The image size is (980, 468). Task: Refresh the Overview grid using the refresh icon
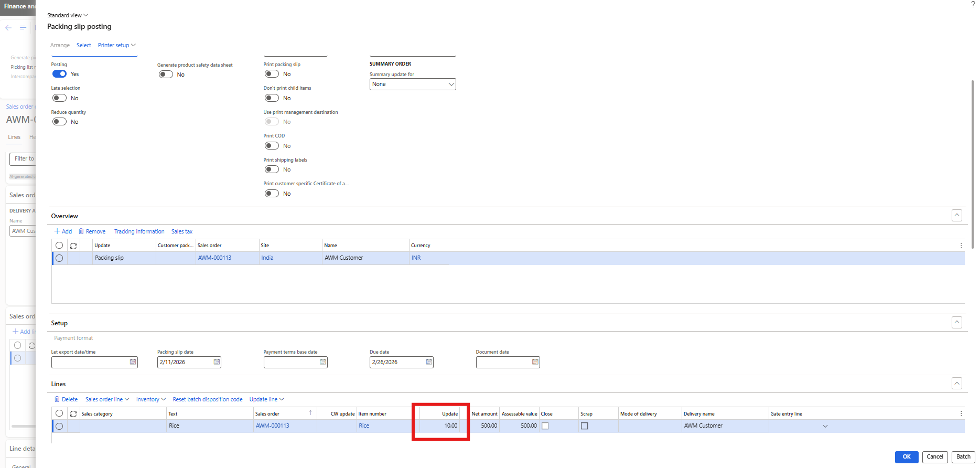tap(73, 246)
